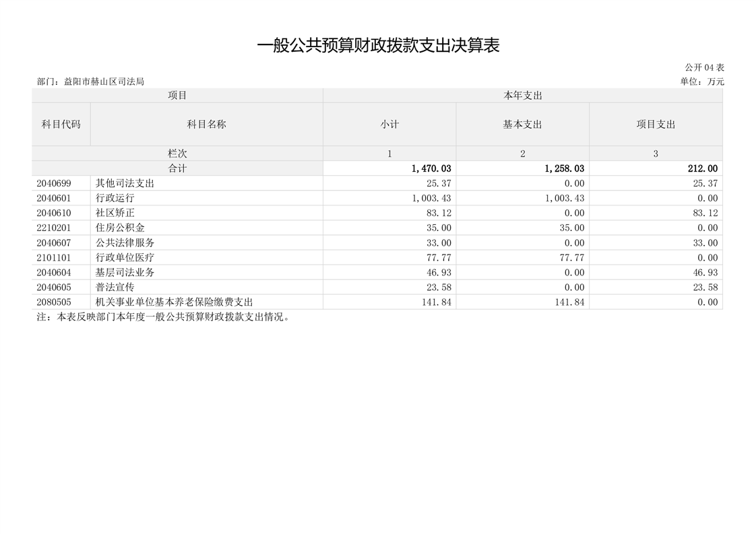Select the 公共法律服务 row name
This screenshot has width=756, height=534.
pos(125,242)
